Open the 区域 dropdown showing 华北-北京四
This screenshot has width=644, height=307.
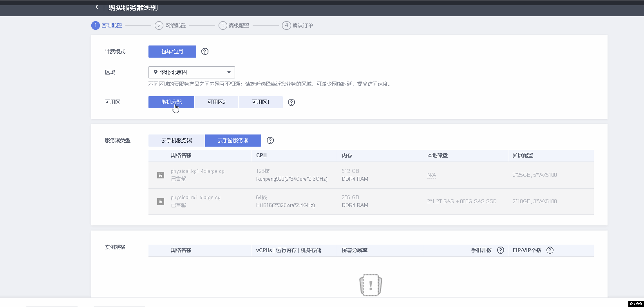click(192, 72)
